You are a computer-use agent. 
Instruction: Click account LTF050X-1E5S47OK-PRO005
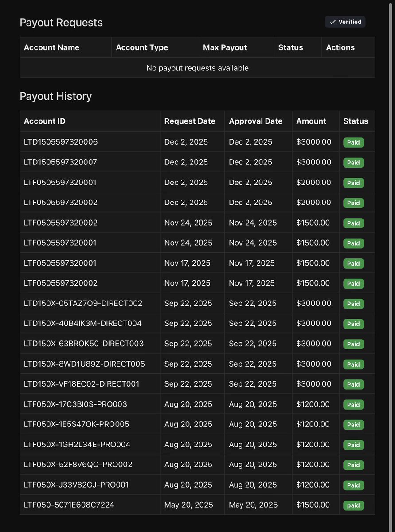[77, 424]
